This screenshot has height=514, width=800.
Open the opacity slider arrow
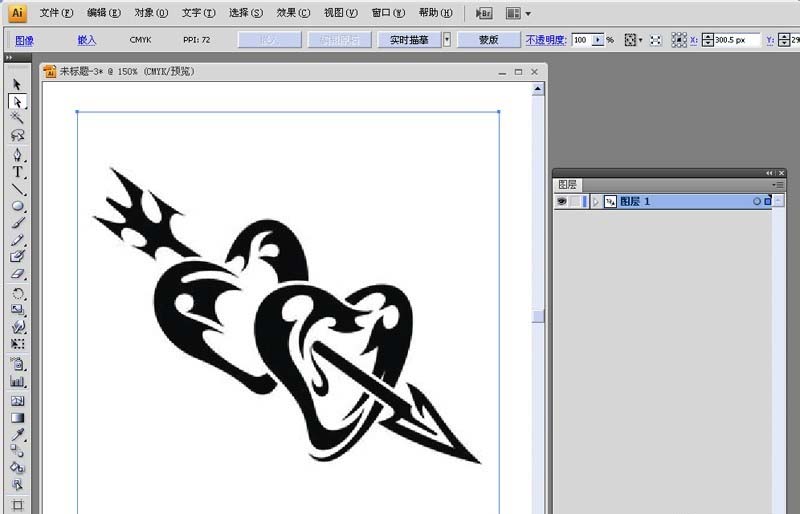[x=598, y=39]
